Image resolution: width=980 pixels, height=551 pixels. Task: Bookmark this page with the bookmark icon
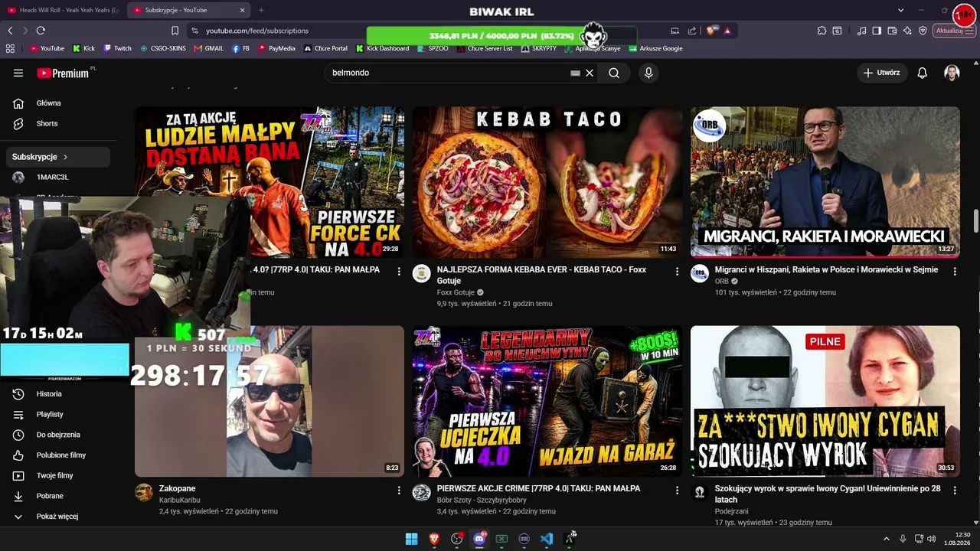tap(175, 31)
